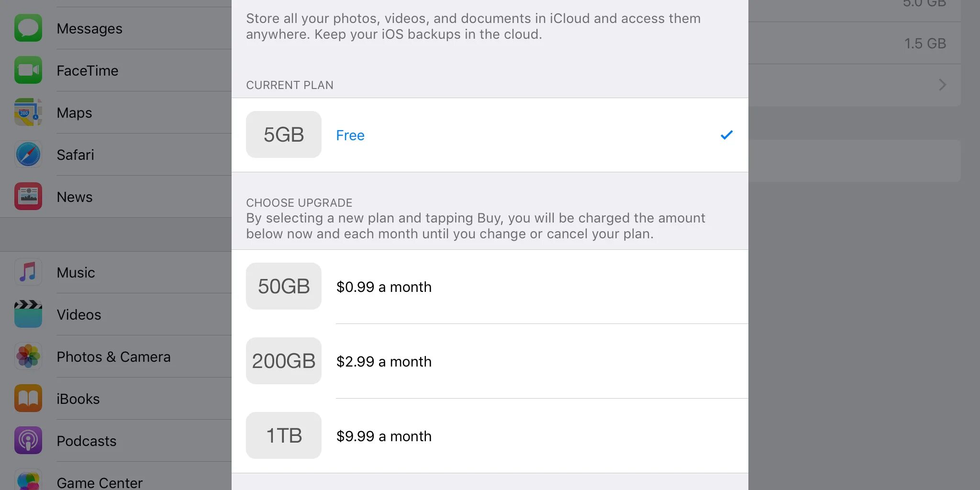Choose the 1TB $9.99 a month plan

(384, 436)
